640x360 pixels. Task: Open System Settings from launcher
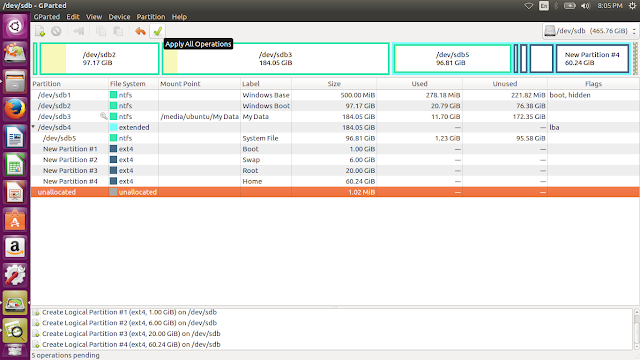pyautogui.click(x=15, y=276)
